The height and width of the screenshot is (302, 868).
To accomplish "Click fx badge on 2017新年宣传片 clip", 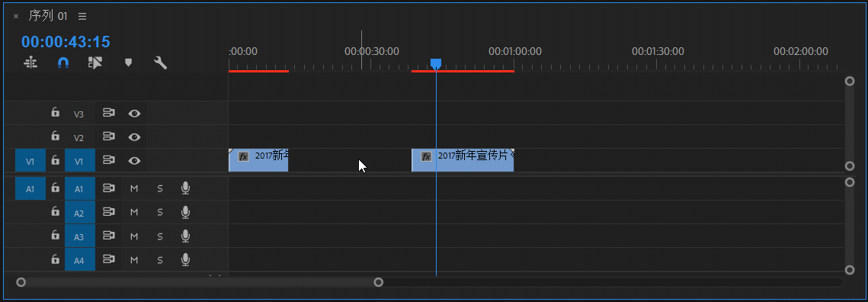I will [x=426, y=156].
